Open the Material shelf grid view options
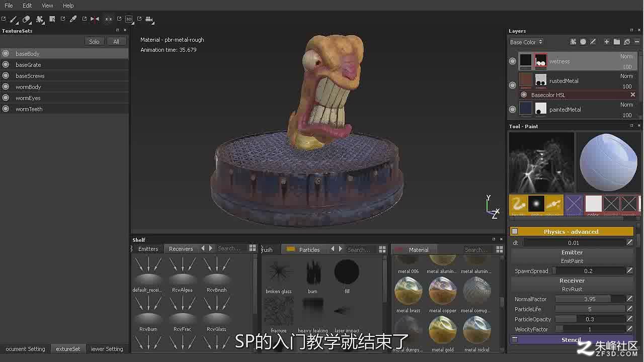644x362 pixels. point(500,249)
